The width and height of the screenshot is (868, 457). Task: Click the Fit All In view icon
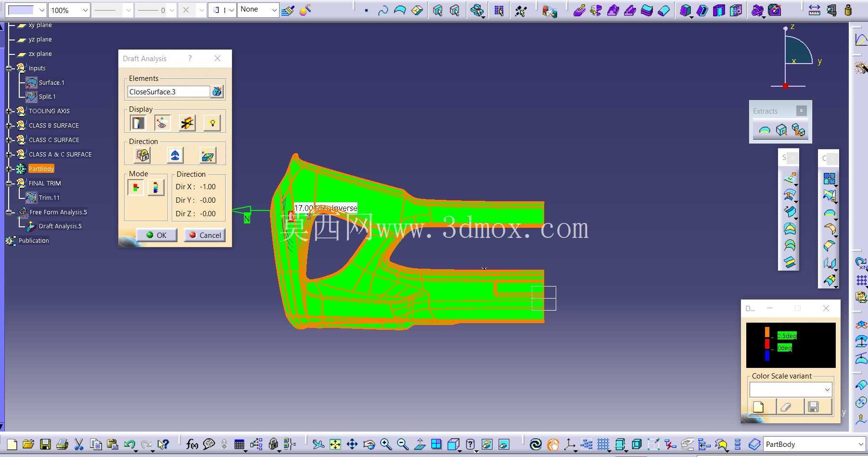(x=335, y=444)
